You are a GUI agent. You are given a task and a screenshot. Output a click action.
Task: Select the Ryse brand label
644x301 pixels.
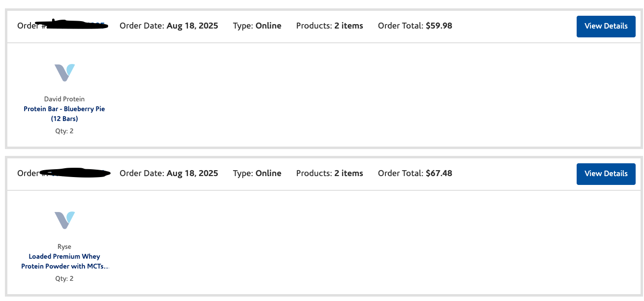point(64,246)
